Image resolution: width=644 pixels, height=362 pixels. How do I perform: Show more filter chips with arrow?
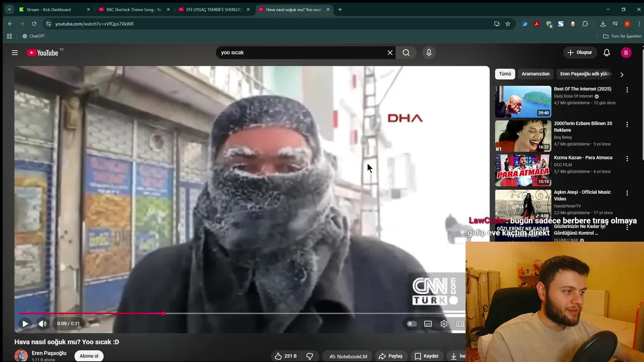click(622, 74)
